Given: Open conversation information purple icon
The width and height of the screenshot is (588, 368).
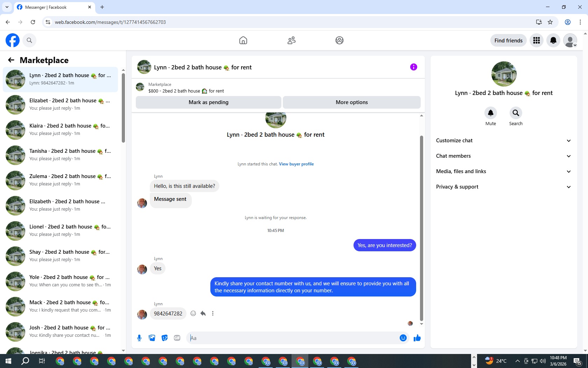Looking at the screenshot, I should point(414,67).
